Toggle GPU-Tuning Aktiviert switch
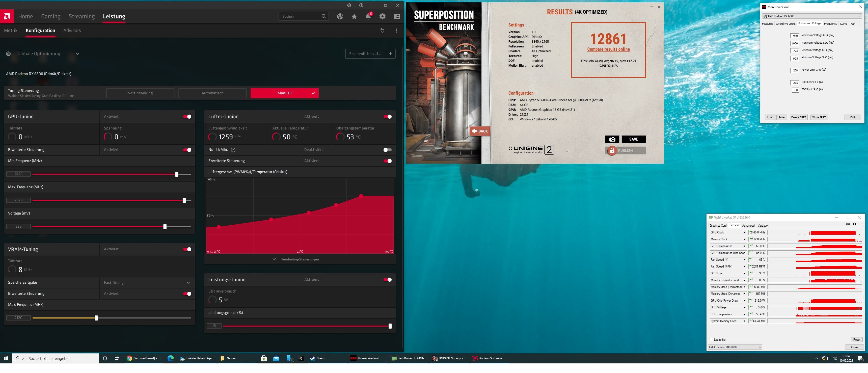Screen dimensions: 868x373 tap(187, 117)
